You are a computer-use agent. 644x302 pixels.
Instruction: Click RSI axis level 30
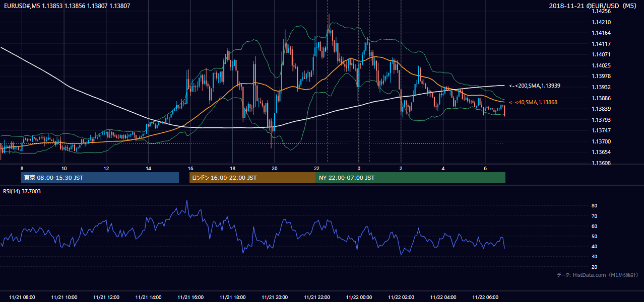(x=594, y=257)
